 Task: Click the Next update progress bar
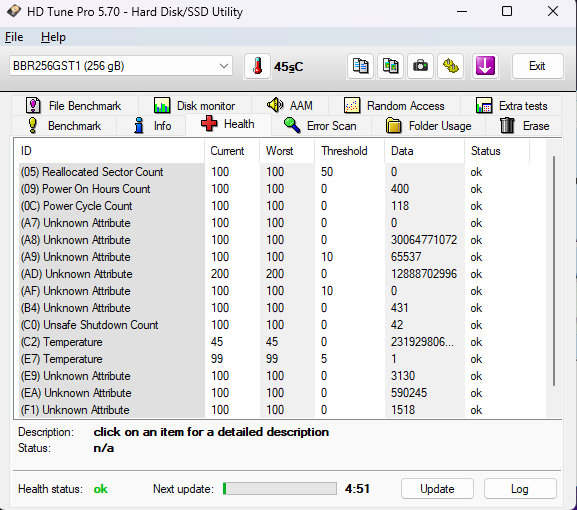[280, 489]
